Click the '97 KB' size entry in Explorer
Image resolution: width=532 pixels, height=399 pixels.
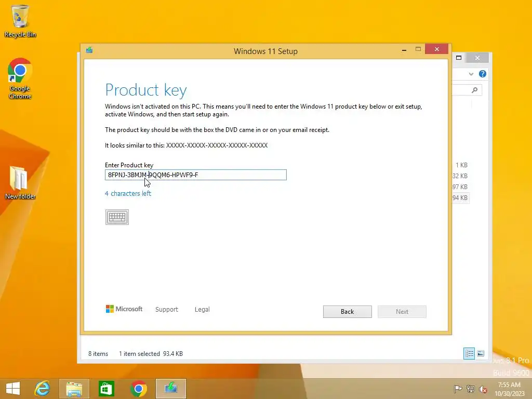(460, 187)
